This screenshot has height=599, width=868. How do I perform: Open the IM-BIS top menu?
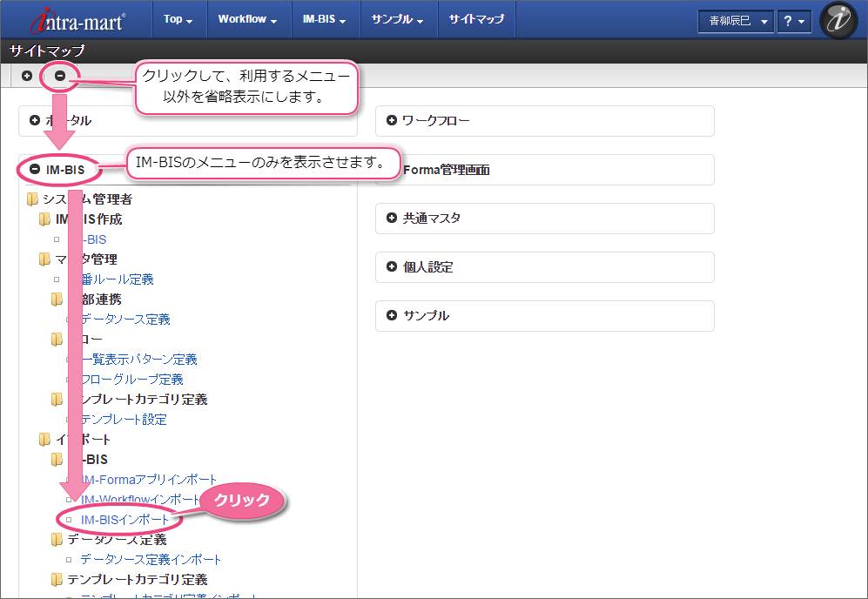[325, 19]
